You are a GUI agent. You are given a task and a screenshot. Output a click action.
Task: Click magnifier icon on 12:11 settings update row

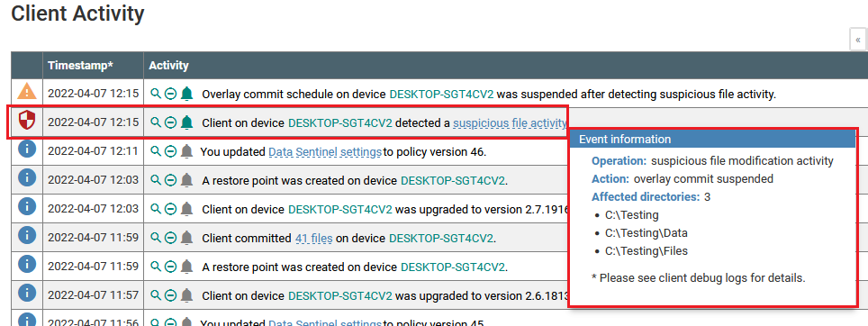tap(156, 151)
